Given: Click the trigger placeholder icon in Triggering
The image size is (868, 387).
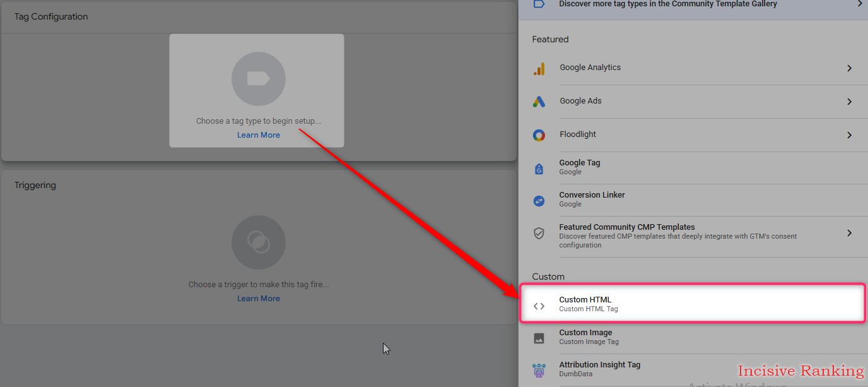Looking at the screenshot, I should pos(259,242).
